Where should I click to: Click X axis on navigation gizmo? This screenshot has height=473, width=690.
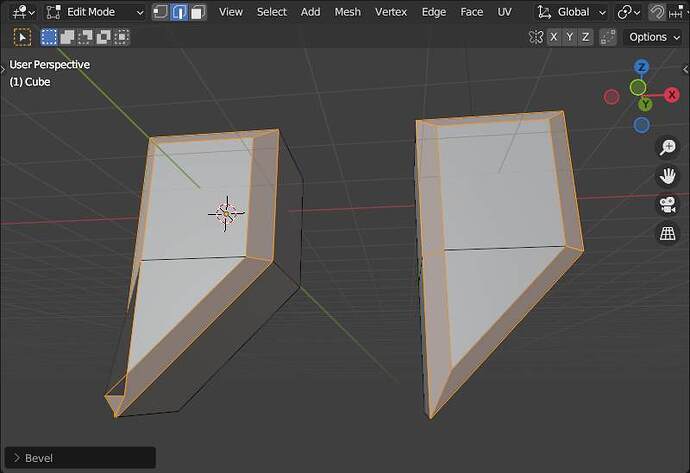click(672, 95)
